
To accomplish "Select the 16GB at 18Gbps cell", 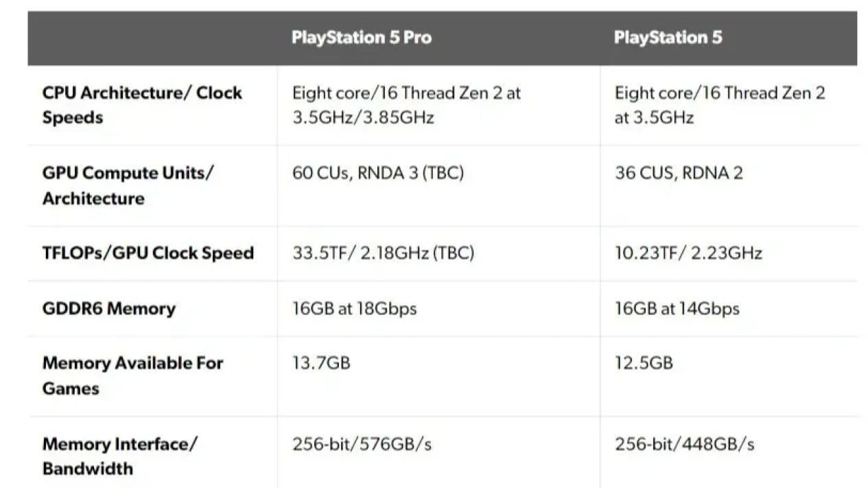I will (x=354, y=309).
